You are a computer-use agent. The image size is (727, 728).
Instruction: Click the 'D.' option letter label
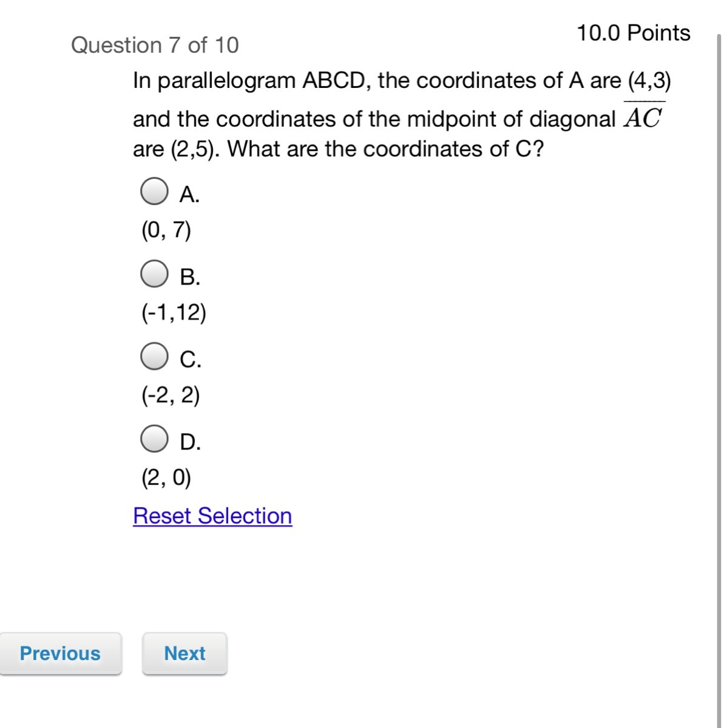click(x=191, y=442)
